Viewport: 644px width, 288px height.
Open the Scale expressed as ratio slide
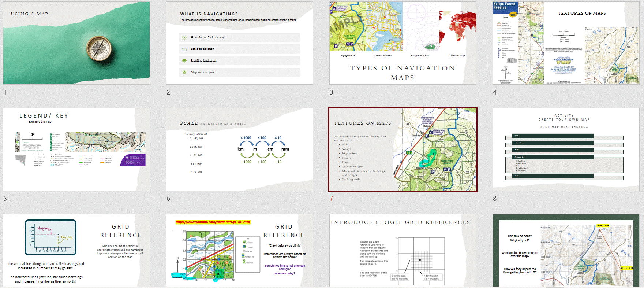pyautogui.click(x=240, y=149)
